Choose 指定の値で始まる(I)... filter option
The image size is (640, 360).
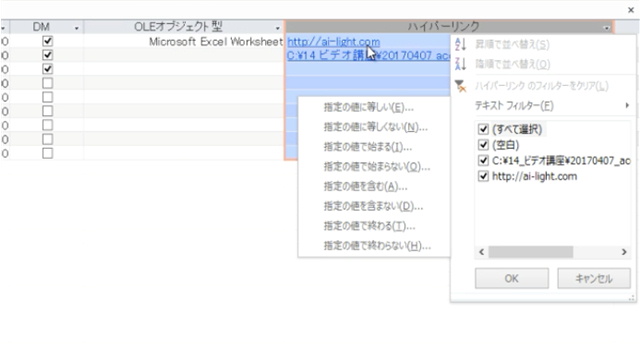pyautogui.click(x=368, y=147)
